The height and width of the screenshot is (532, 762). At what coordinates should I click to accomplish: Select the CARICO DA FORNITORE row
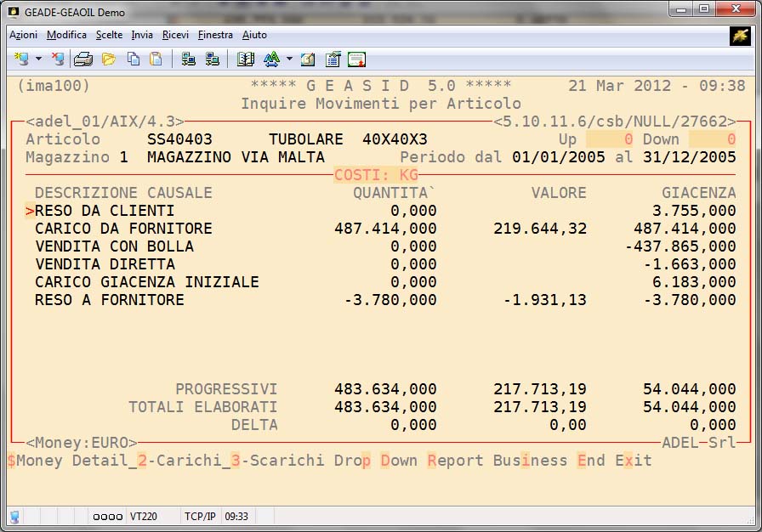(x=123, y=229)
